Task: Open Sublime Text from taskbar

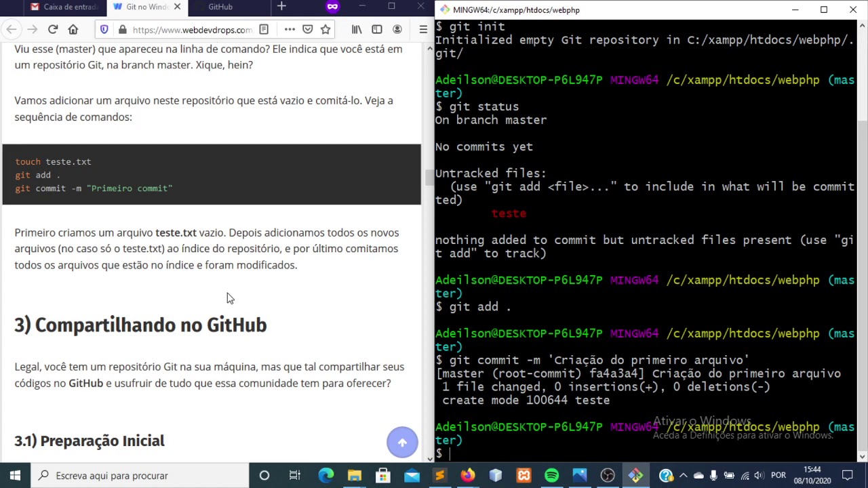Action: point(439,476)
